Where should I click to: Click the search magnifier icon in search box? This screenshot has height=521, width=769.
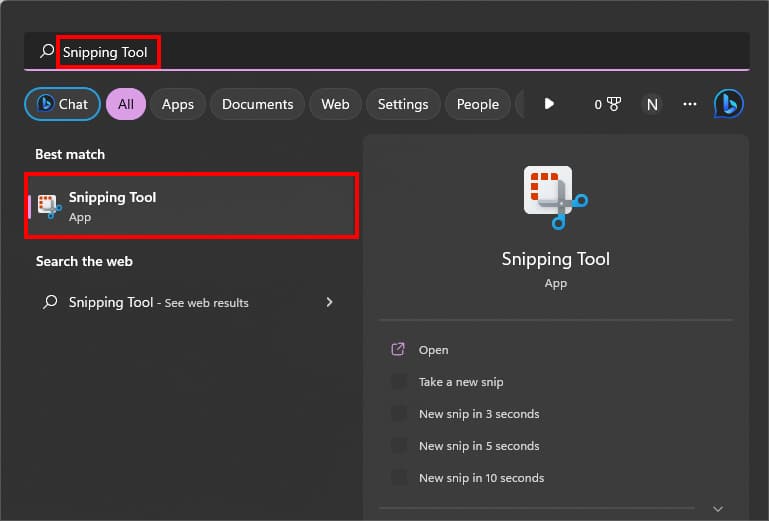(47, 51)
